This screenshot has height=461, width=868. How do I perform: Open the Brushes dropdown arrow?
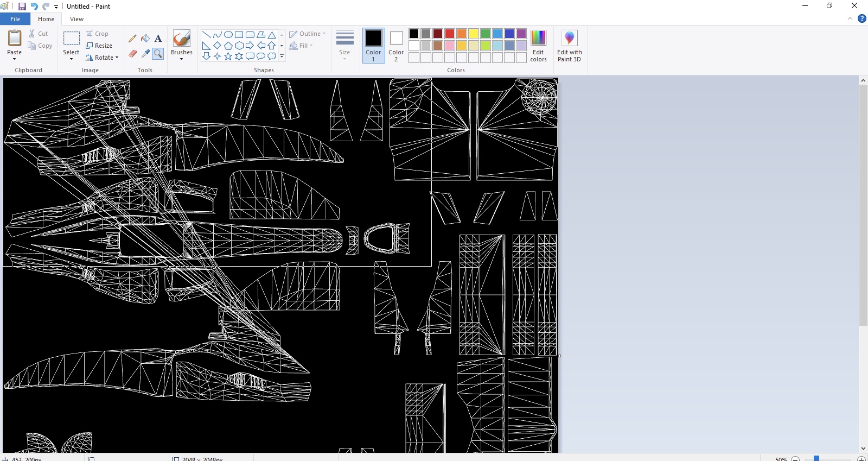tap(182, 59)
